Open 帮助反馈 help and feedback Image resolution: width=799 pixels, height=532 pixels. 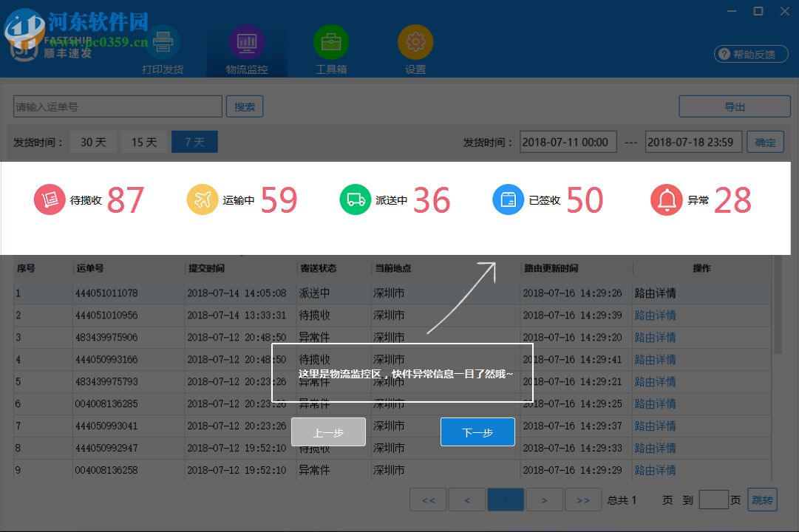pyautogui.click(x=750, y=54)
